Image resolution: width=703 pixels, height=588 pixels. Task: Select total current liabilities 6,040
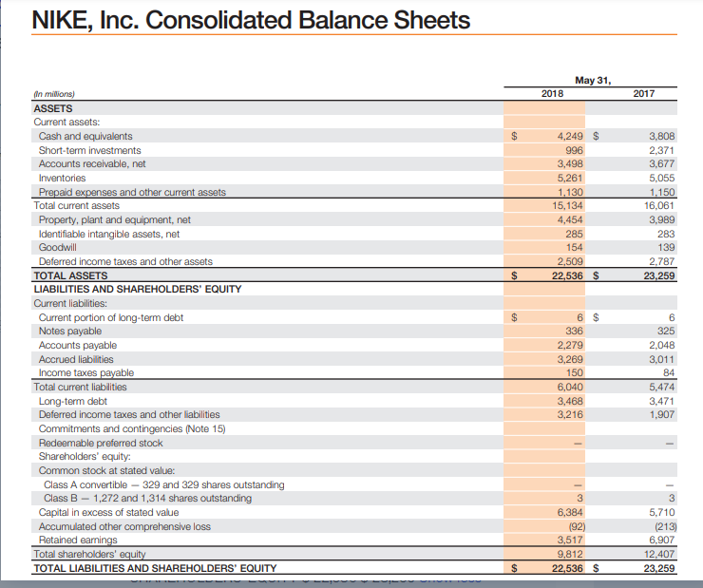coord(570,388)
